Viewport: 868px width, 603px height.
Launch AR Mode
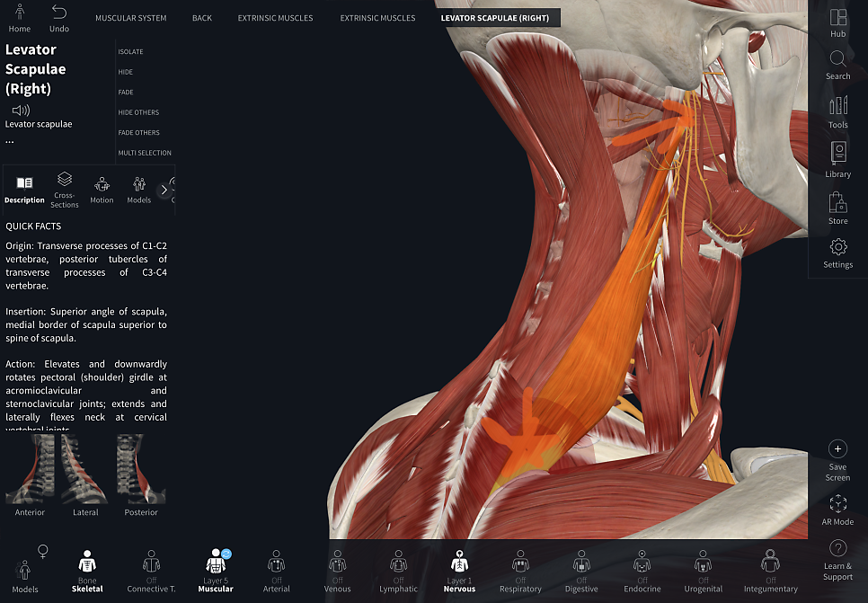(x=837, y=510)
